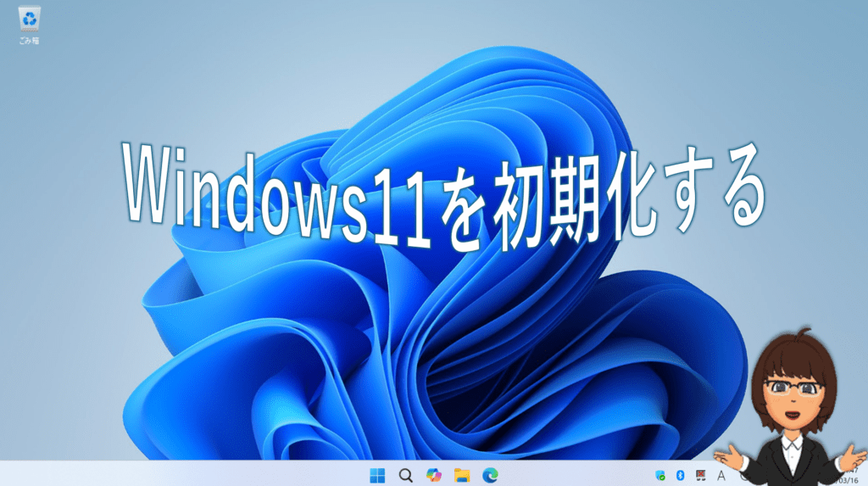Launch Copilot from the taskbar
Image resolution: width=868 pixels, height=486 pixels.
433,475
